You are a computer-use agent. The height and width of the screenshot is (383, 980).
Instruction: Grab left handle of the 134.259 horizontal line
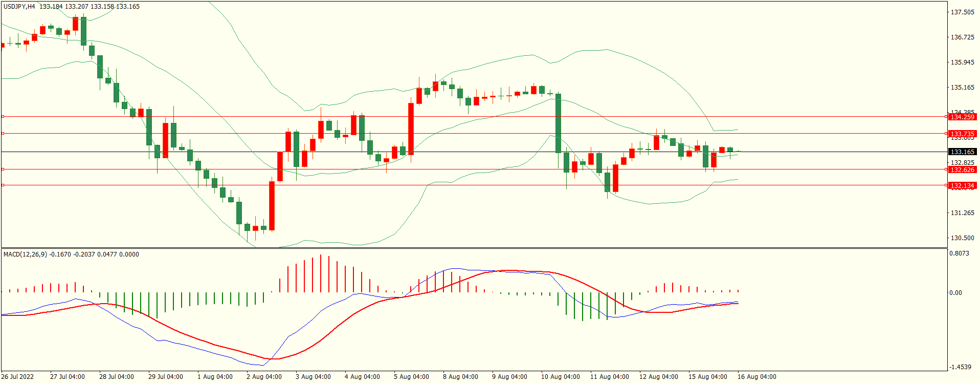(x=3, y=117)
